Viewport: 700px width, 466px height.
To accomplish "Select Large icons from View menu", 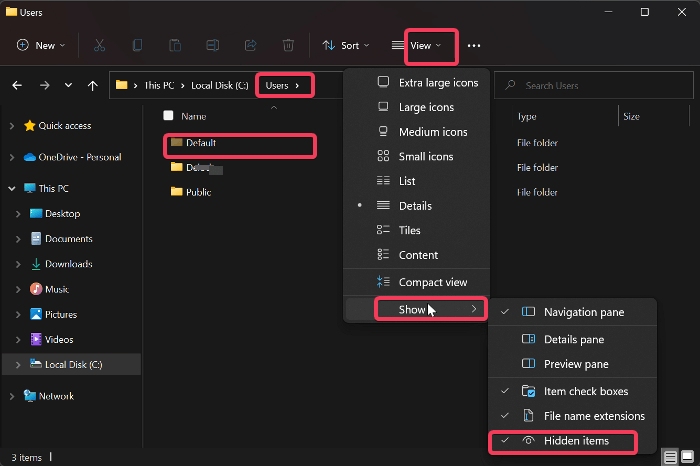I will tap(426, 107).
